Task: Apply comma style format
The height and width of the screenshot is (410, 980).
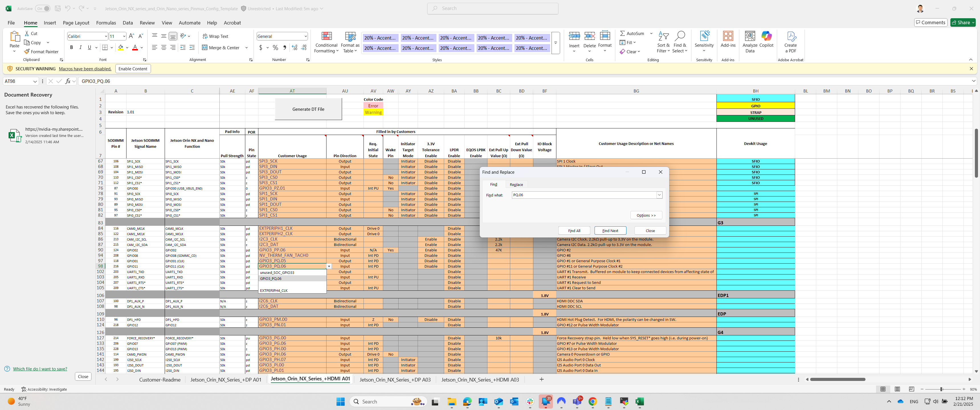Action: tap(284, 48)
